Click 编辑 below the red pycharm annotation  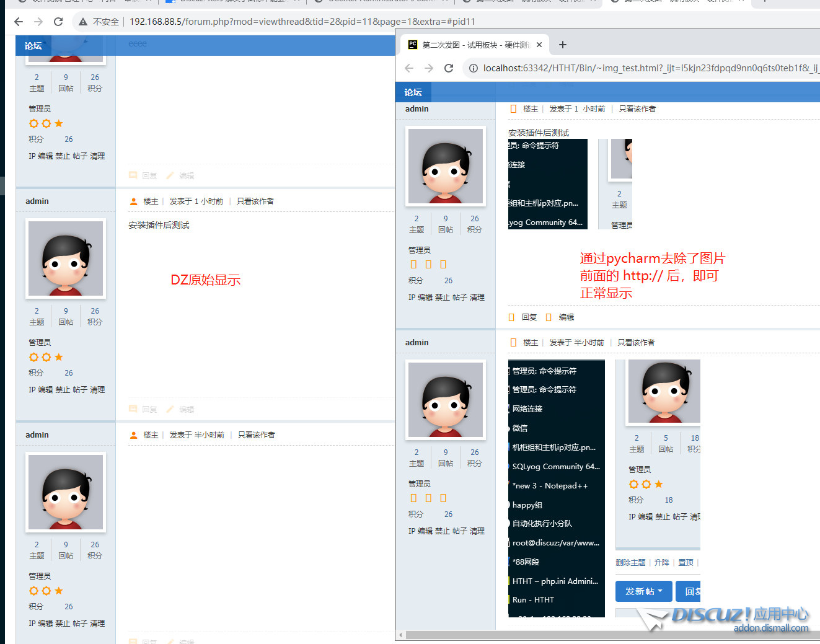tap(566, 317)
